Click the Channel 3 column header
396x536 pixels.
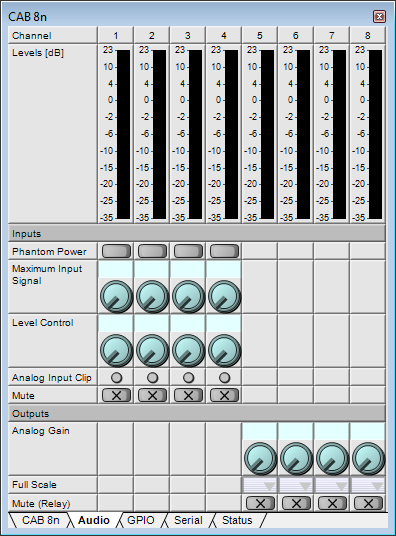click(x=187, y=35)
